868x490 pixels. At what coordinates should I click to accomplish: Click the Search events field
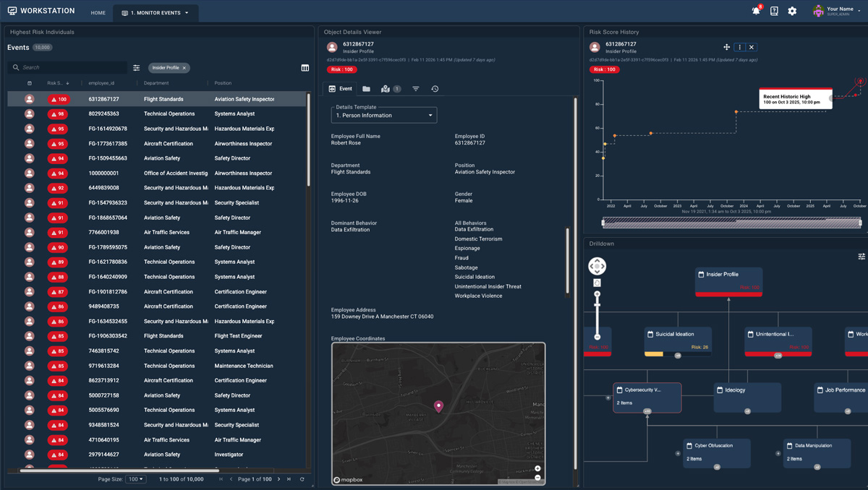67,67
